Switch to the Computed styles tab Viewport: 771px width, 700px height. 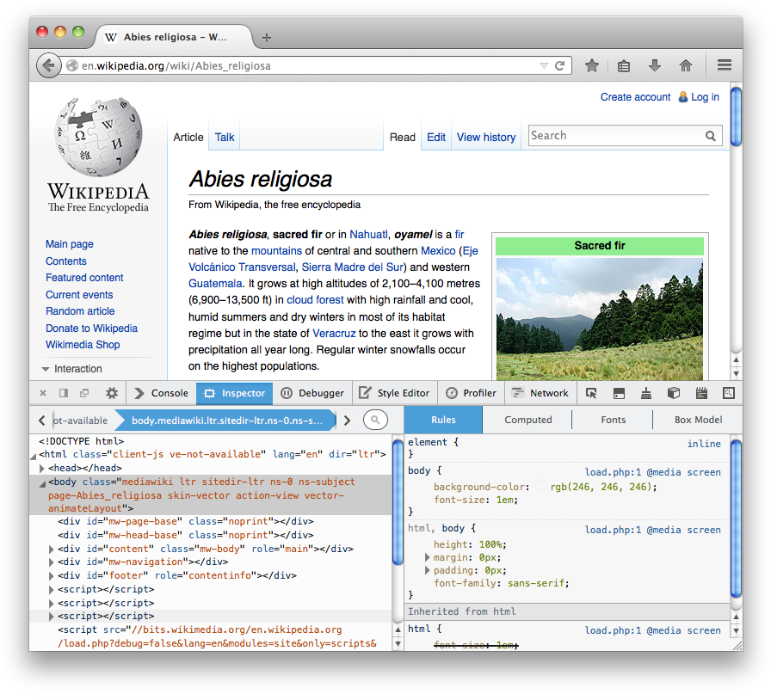527,420
